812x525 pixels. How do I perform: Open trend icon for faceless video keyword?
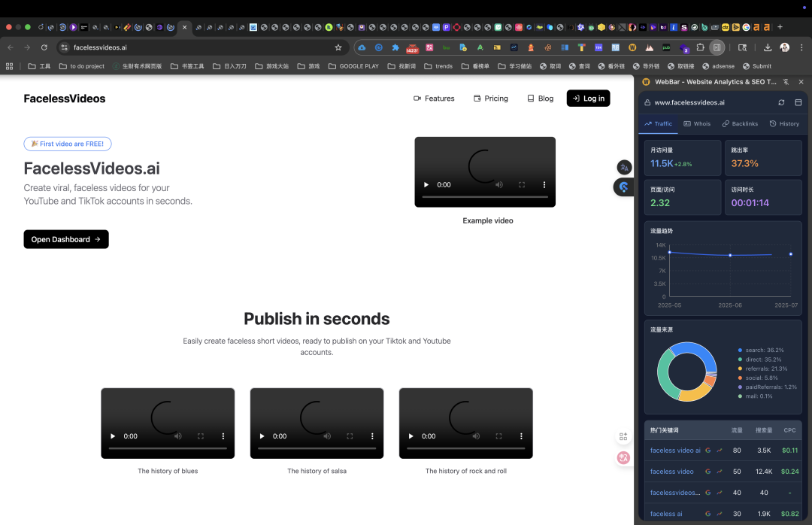coord(720,472)
